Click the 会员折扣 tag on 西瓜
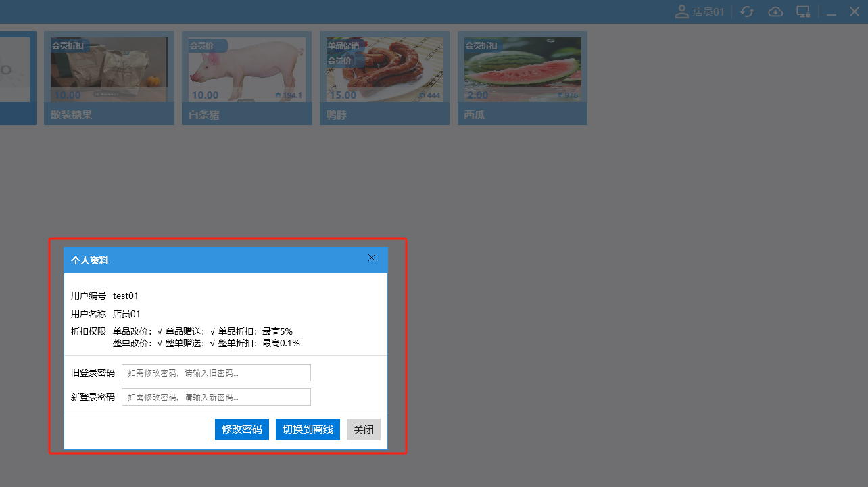This screenshot has width=868, height=487. 481,46
